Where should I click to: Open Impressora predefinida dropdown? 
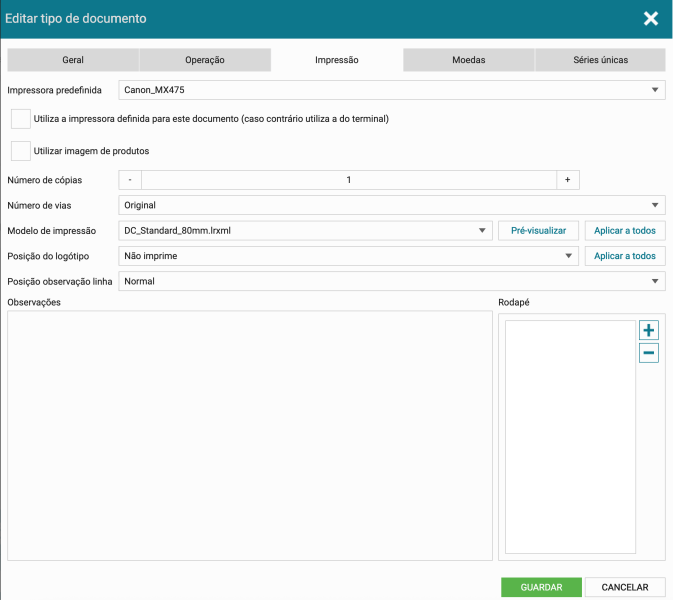391,90
